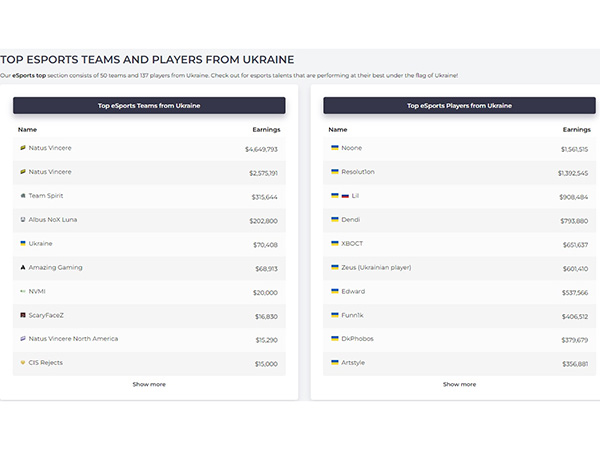Click the flag icon beside Edward
The height and width of the screenshot is (450, 600).
tap(335, 291)
